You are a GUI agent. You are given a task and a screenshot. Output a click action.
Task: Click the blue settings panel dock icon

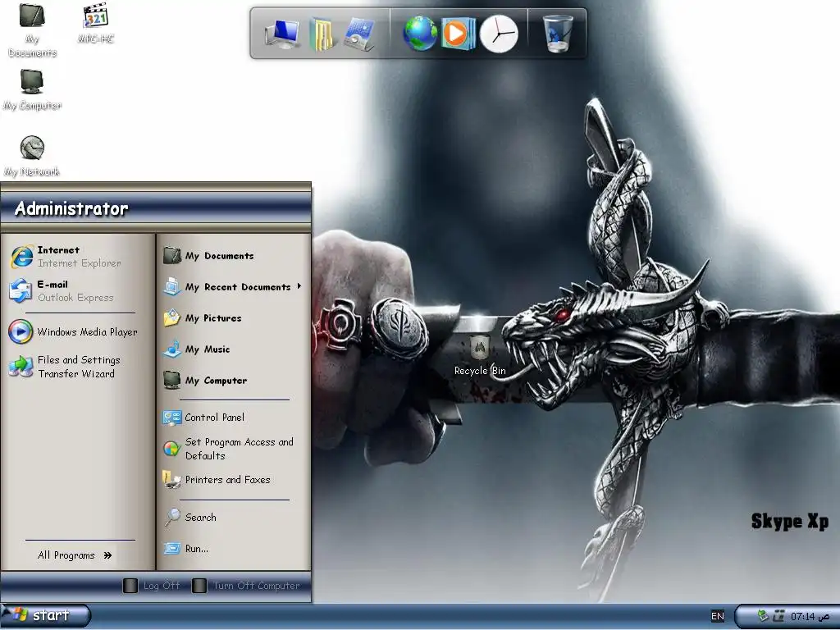tap(360, 34)
